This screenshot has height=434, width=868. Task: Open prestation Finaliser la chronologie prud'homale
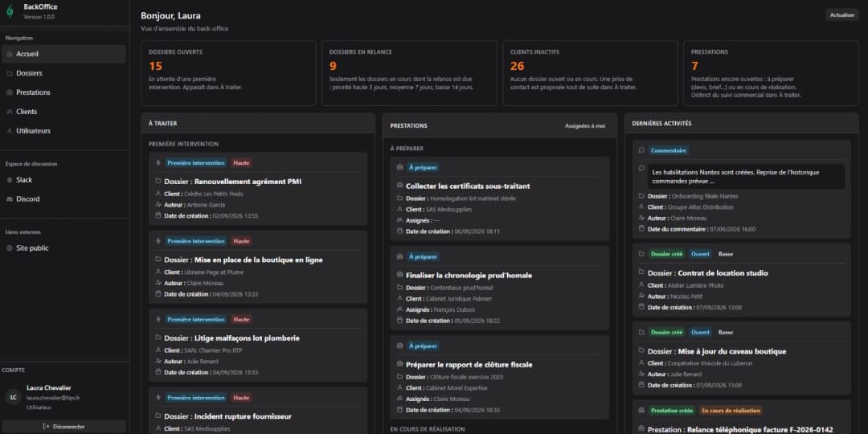(x=500, y=288)
